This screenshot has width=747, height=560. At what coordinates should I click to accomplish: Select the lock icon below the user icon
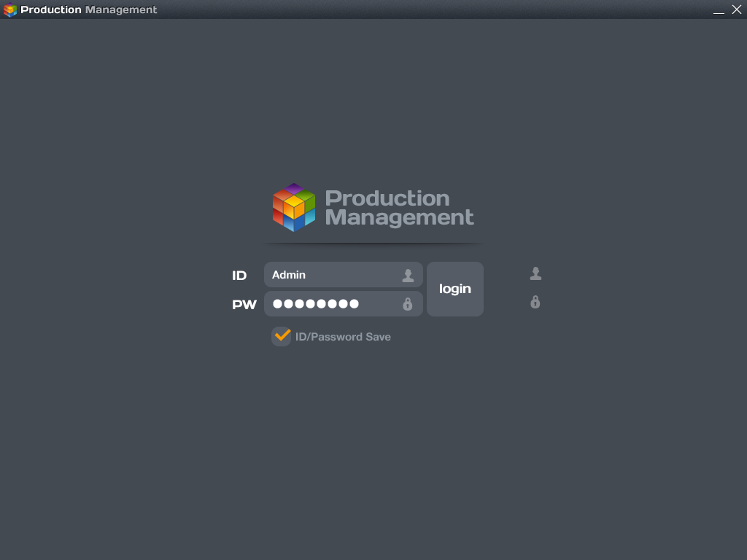click(x=535, y=302)
